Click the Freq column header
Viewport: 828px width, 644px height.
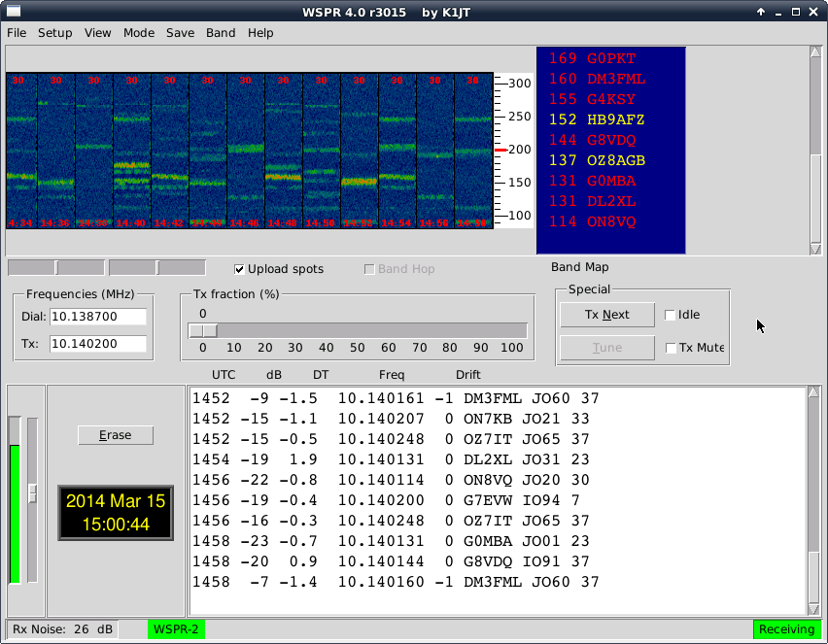tap(392, 375)
